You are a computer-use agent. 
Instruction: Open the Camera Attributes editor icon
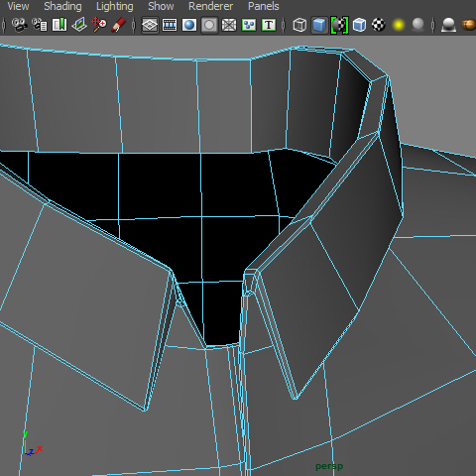pyautogui.click(x=40, y=25)
